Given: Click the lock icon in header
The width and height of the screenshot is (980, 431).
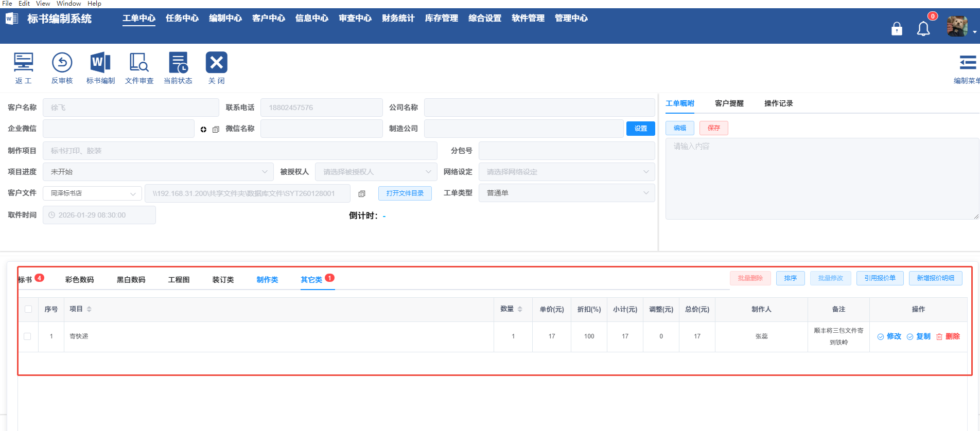Looking at the screenshot, I should coord(897,29).
